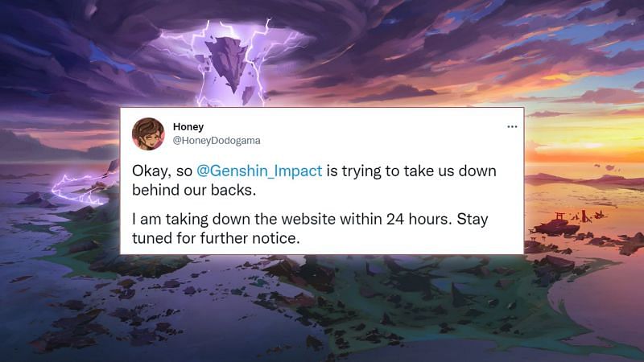Open the @HoneyDodogama handle

coord(217,141)
